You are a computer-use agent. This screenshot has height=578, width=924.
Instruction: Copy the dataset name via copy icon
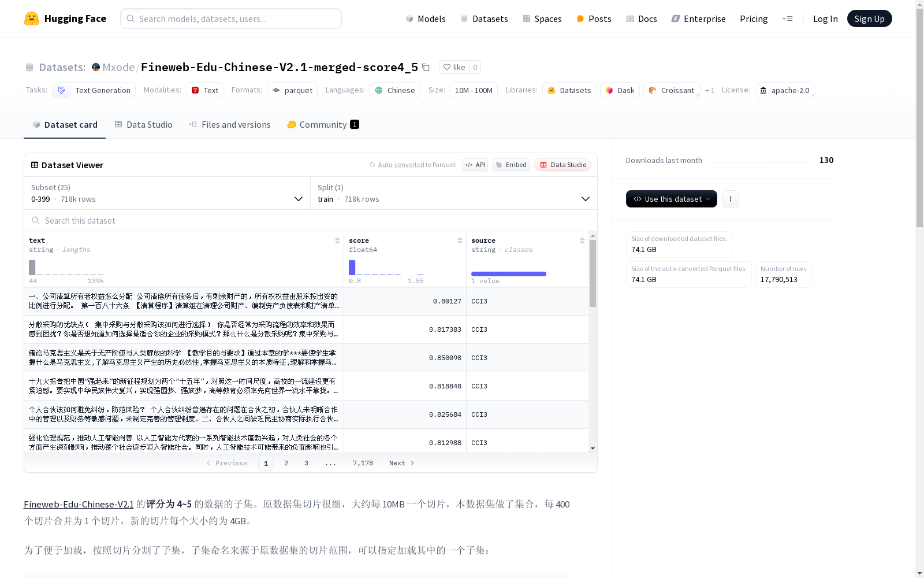426,67
